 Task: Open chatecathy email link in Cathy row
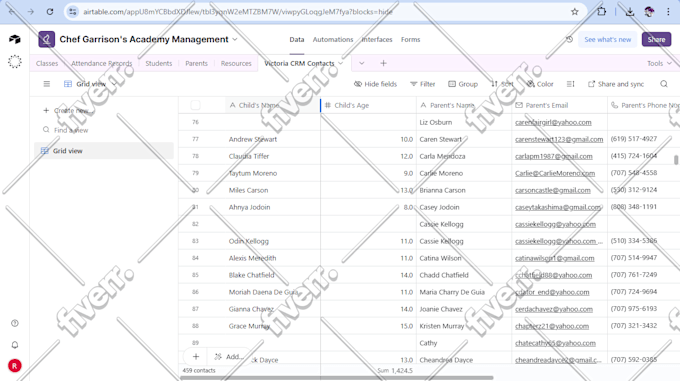pyautogui.click(x=555, y=343)
